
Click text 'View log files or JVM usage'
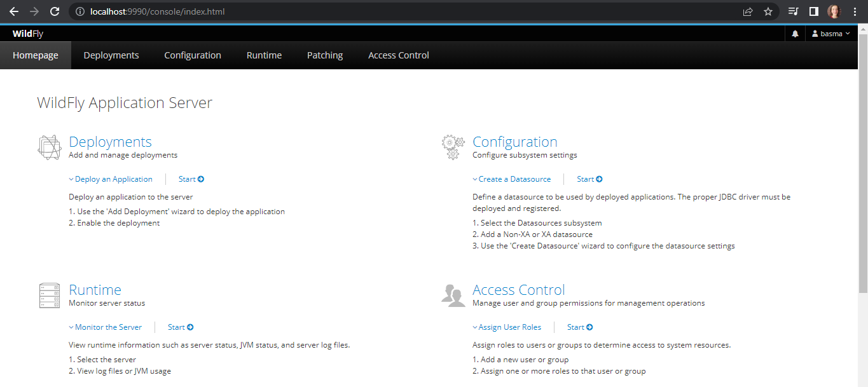point(124,371)
